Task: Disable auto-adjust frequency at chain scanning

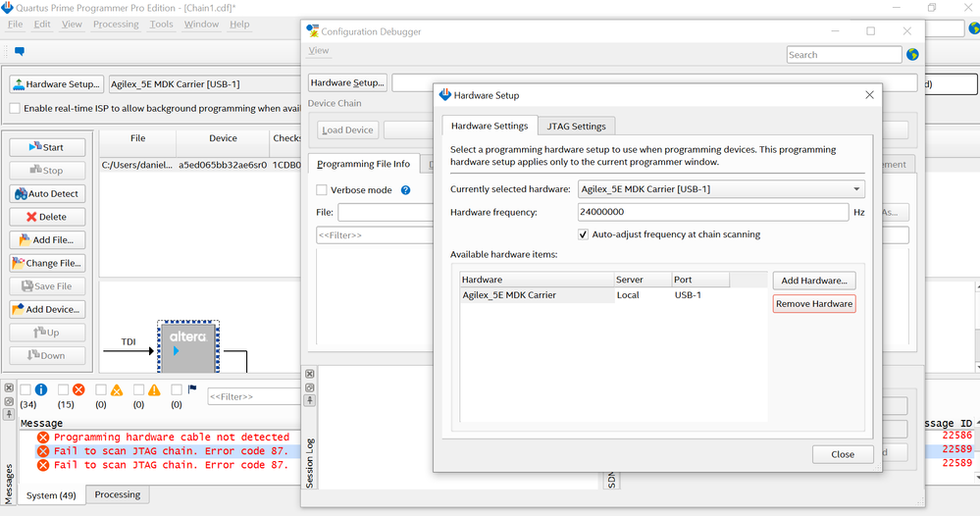Action: coord(585,234)
